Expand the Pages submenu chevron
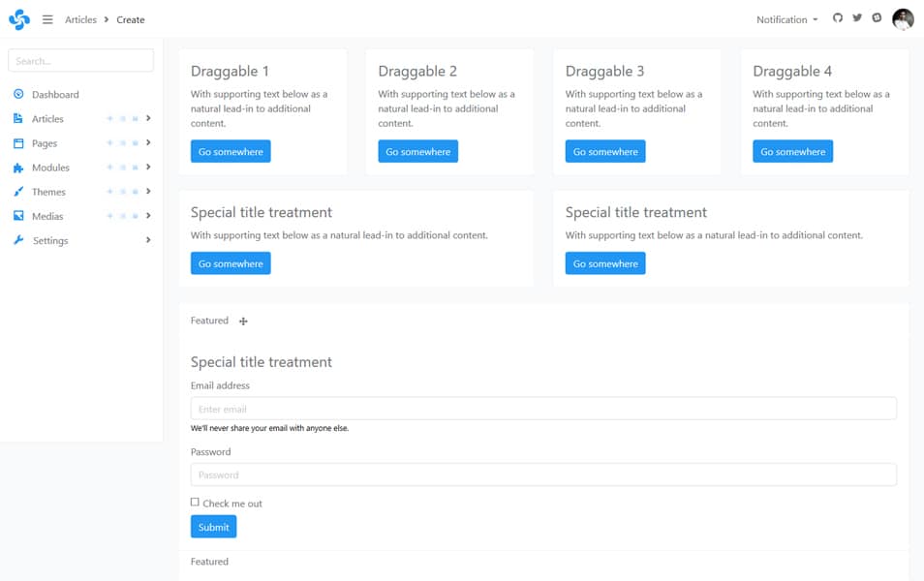The height and width of the screenshot is (581, 924). [x=148, y=143]
